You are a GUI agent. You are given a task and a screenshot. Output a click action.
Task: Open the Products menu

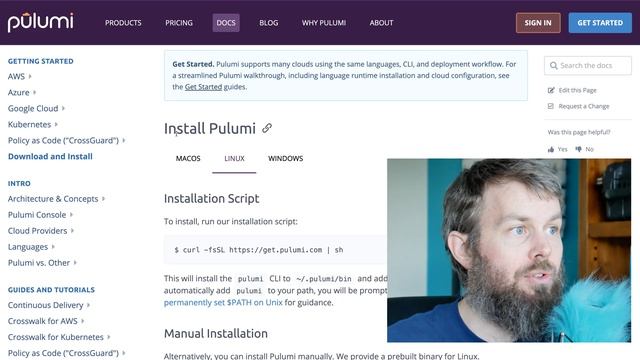[123, 23]
